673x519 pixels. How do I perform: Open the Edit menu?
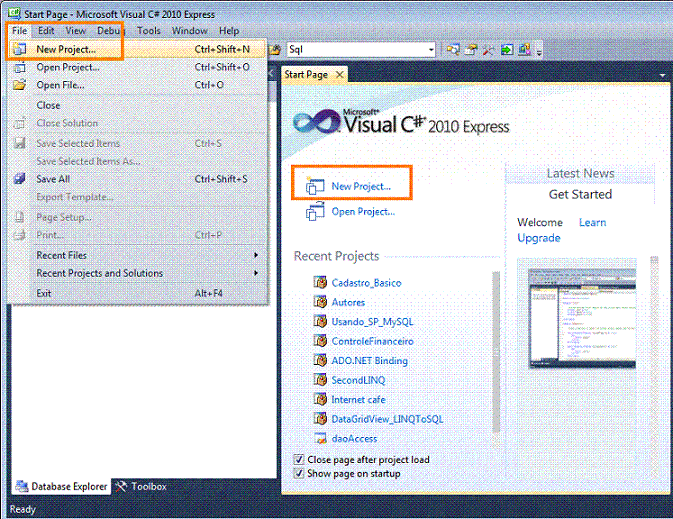pyautogui.click(x=46, y=30)
